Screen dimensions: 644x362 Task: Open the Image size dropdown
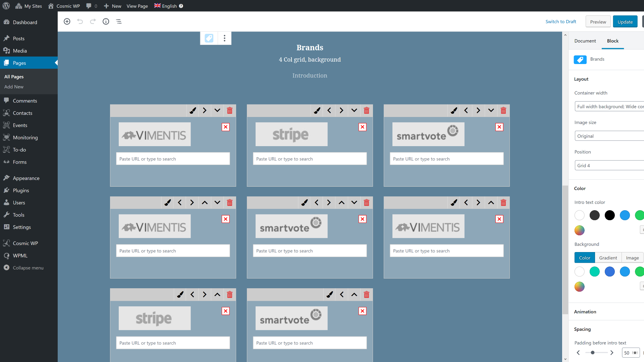pyautogui.click(x=609, y=136)
